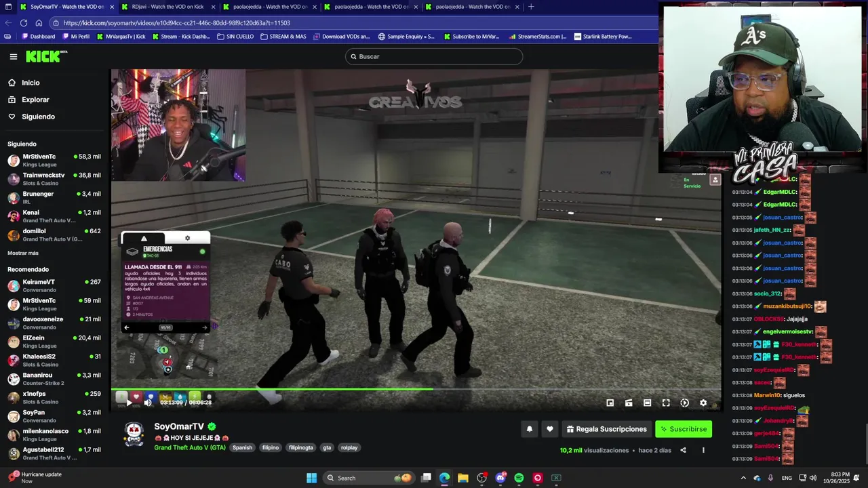Share the video via share icon

click(683, 450)
